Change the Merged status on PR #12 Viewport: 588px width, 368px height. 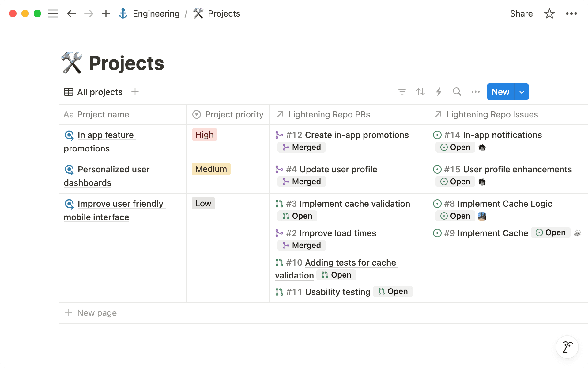[x=301, y=147]
